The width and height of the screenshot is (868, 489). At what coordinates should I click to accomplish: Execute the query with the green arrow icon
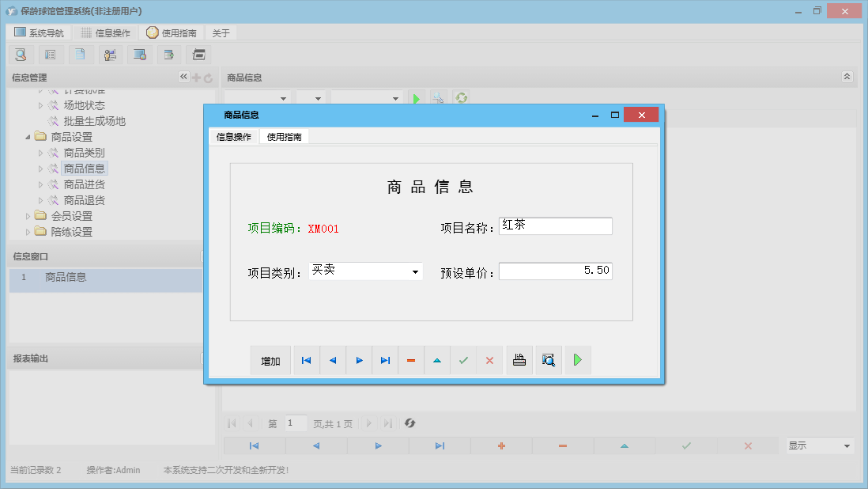[x=417, y=97]
